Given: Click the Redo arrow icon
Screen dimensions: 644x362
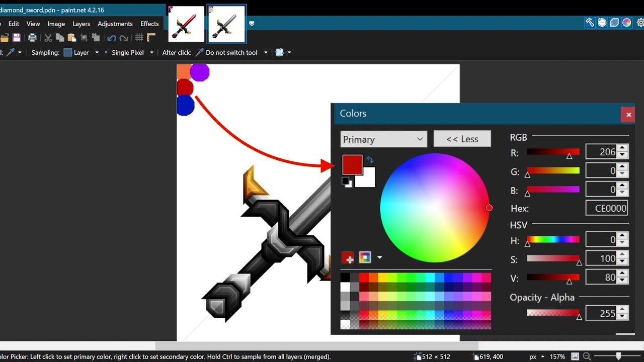Looking at the screenshot, I should 124,38.
